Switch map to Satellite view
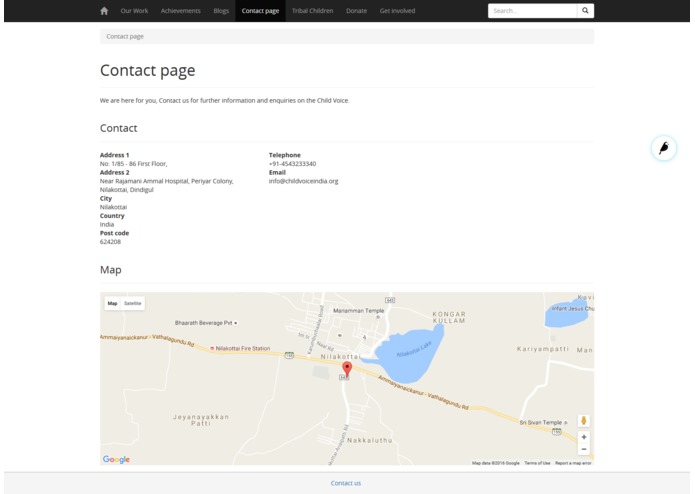This screenshot has height=494, width=695. point(133,303)
